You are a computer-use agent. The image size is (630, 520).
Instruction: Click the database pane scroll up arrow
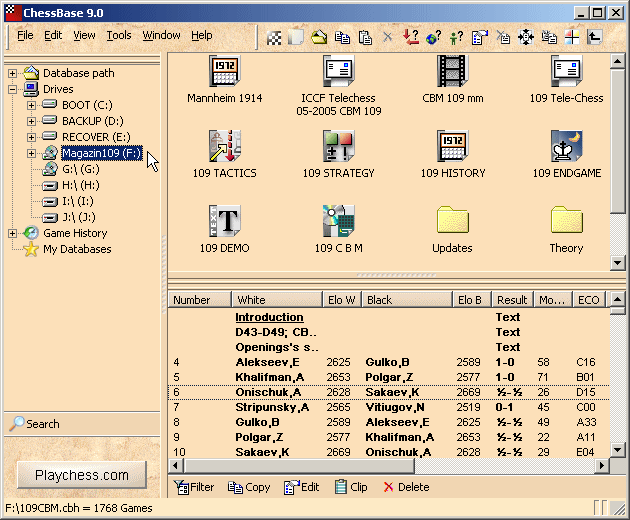coord(618,61)
